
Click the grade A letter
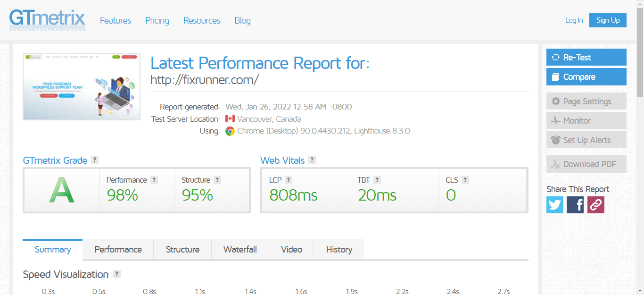click(62, 191)
